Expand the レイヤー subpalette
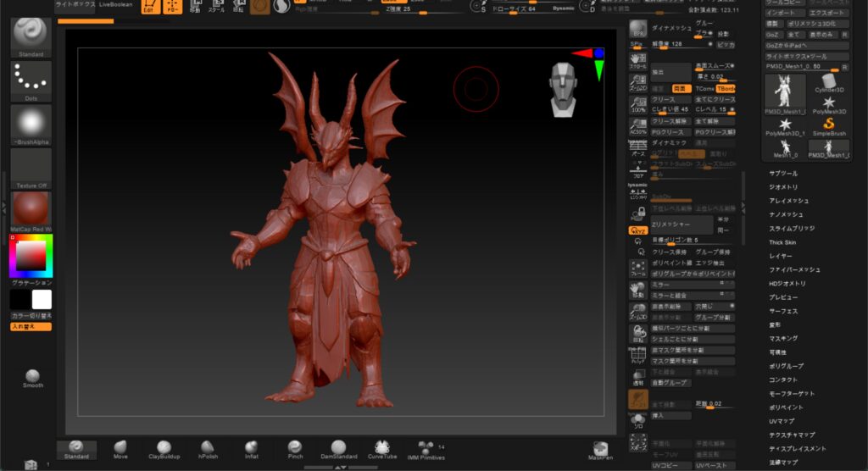868x471 pixels. (x=780, y=257)
